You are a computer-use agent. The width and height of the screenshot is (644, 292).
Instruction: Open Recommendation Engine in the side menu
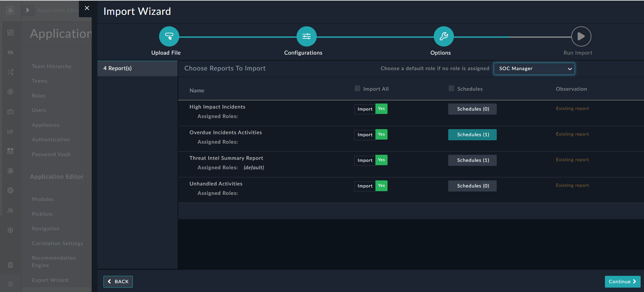tap(54, 262)
